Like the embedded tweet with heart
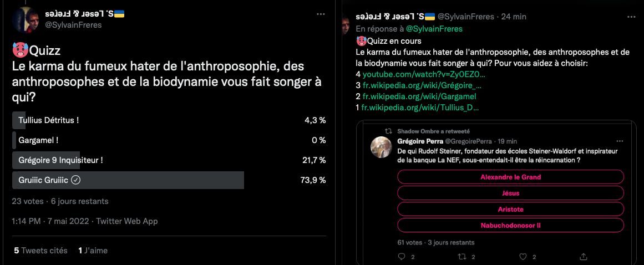Screen dimensions: 644x265 (522, 257)
